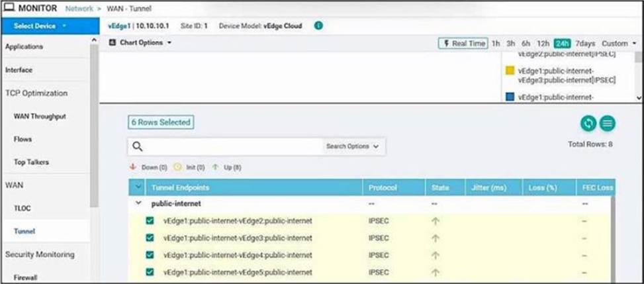Filter by Up (8) green arrow

coord(215,167)
